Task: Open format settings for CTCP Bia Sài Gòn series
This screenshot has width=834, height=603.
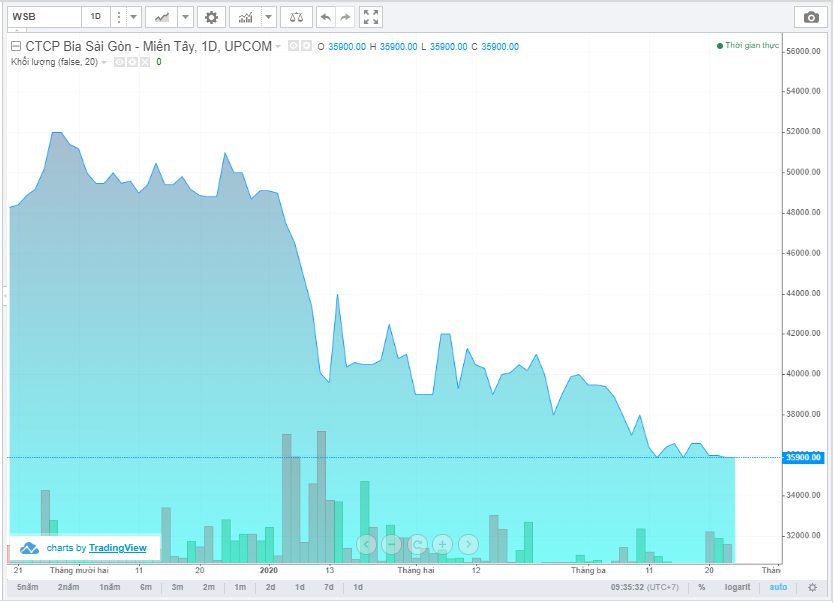Action: (x=306, y=46)
